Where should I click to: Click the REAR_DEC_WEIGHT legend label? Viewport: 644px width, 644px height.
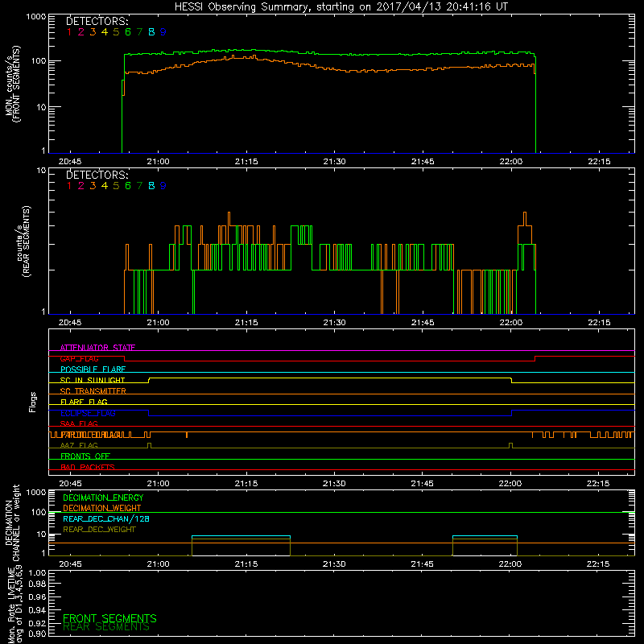point(99,530)
